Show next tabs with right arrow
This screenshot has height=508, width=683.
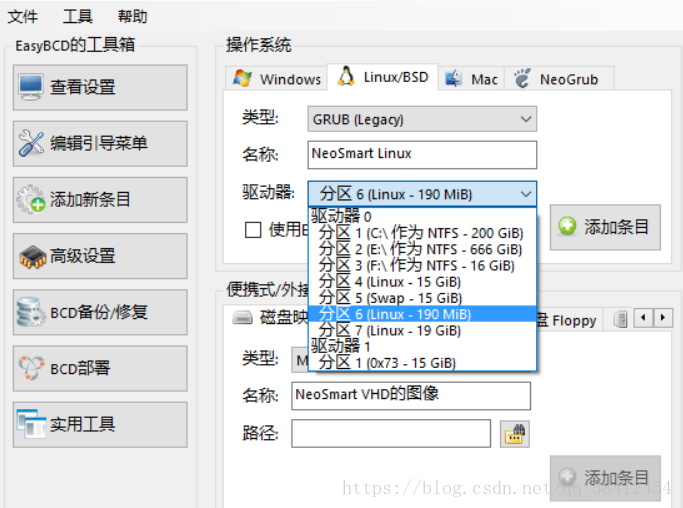663,318
